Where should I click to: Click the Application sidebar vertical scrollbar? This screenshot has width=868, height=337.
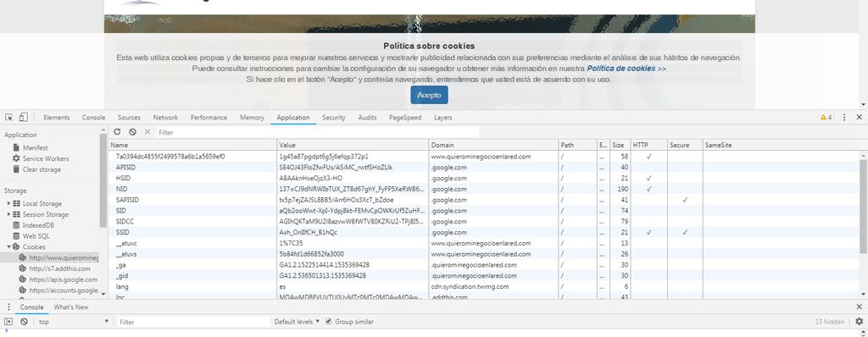[x=103, y=180]
